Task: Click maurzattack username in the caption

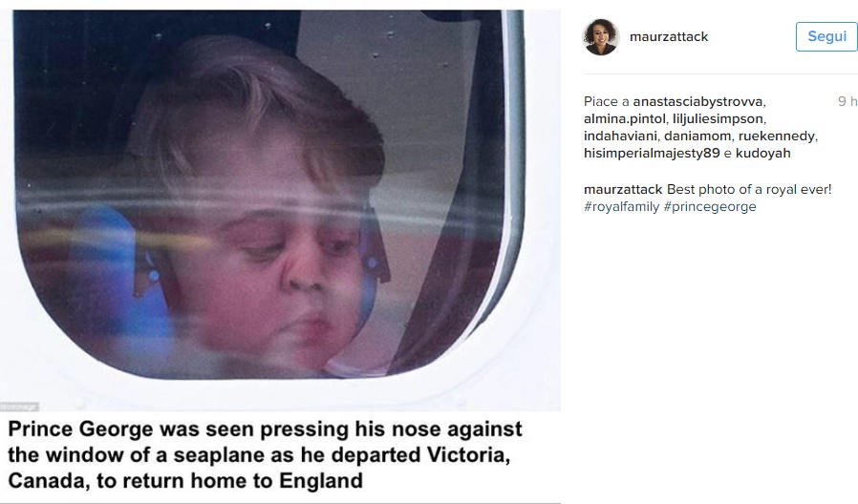Action: (623, 190)
